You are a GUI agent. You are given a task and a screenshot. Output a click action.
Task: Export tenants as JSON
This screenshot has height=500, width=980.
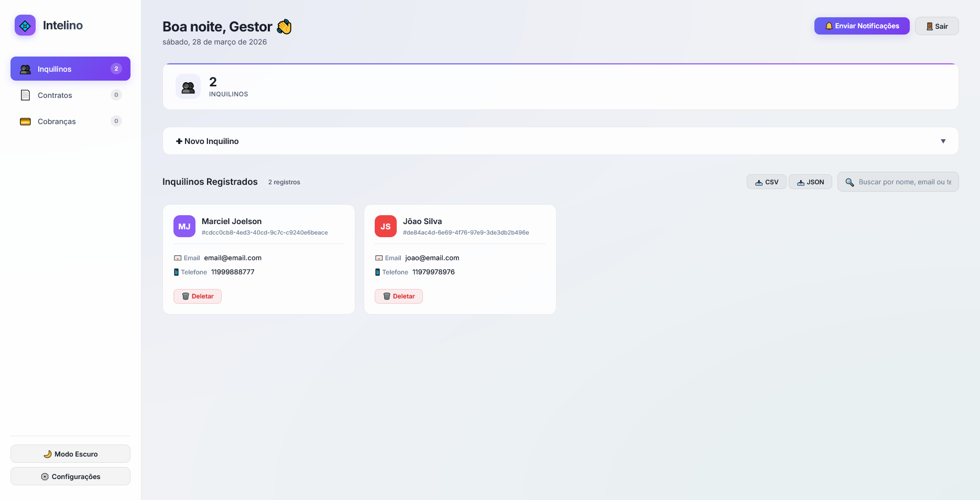810,182
